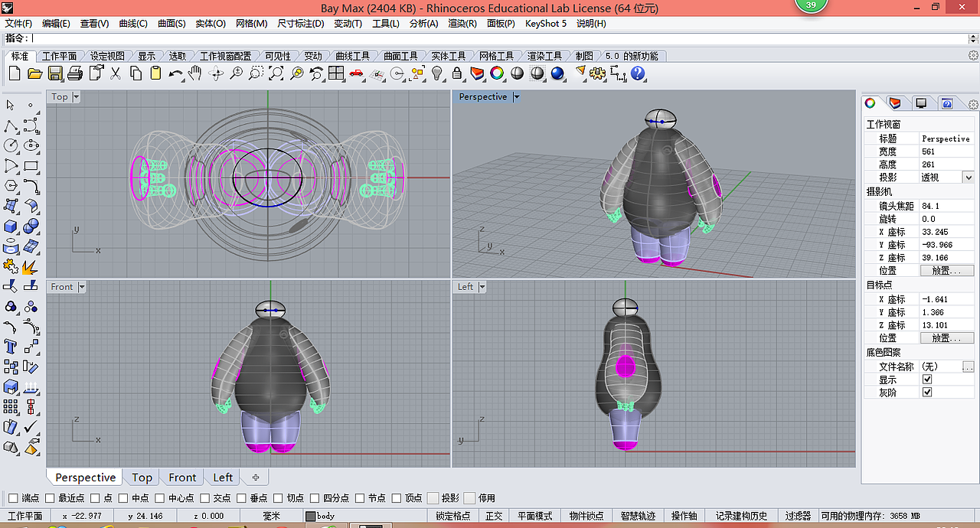Click the Copy icon in toolbar
The height and width of the screenshot is (528, 980).
136,73
